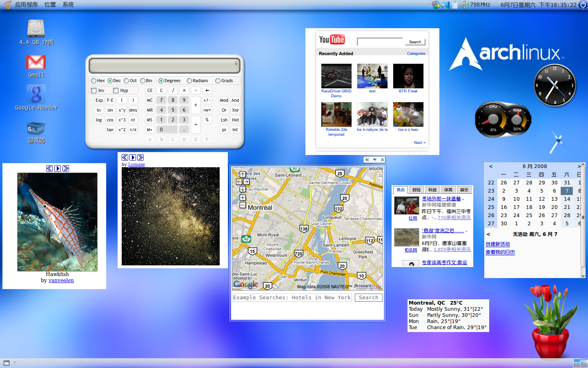The width and height of the screenshot is (588, 368).
Task: Zoom in on the Montreal map
Action: [243, 197]
